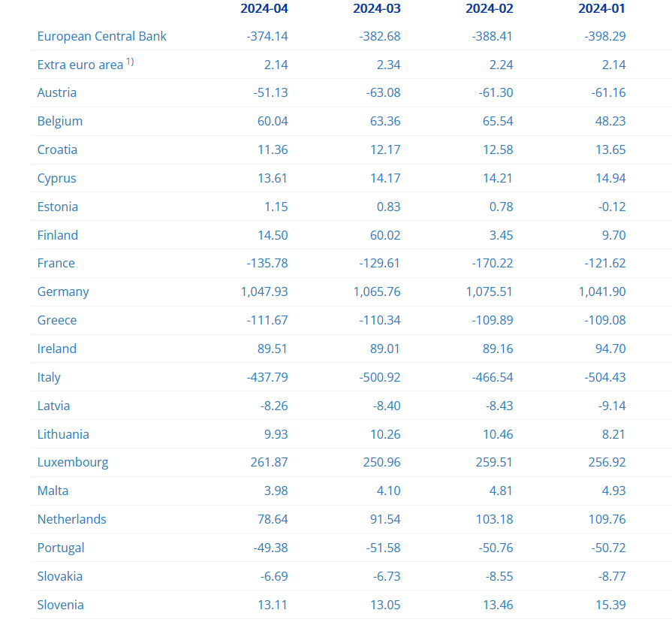Select the 2024-03 column header
This screenshot has height=622, width=672.
[x=377, y=9]
